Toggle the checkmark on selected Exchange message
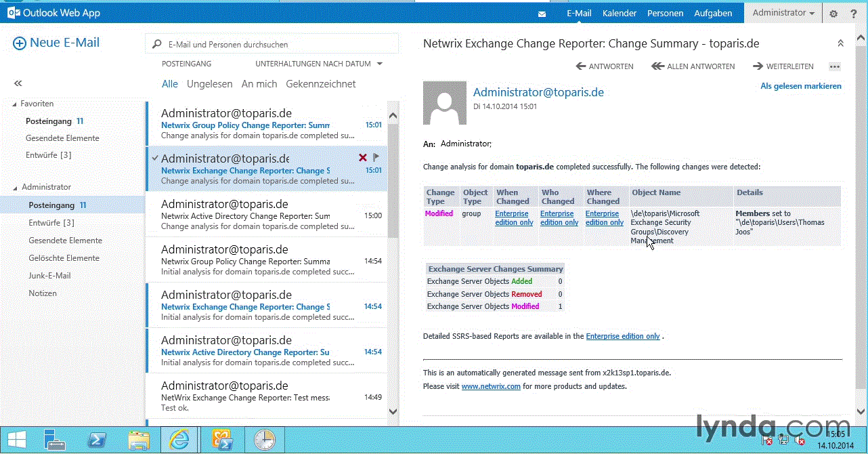 154,158
